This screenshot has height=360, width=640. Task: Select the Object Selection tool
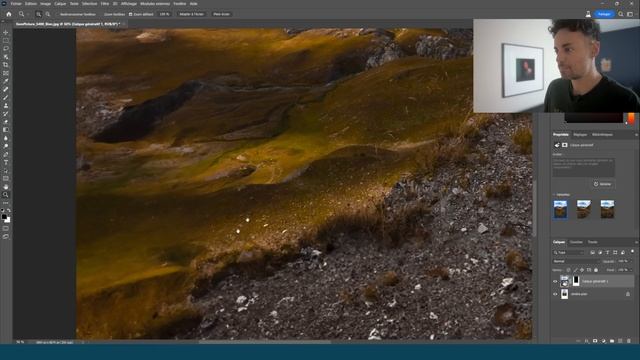pyautogui.click(x=6, y=57)
